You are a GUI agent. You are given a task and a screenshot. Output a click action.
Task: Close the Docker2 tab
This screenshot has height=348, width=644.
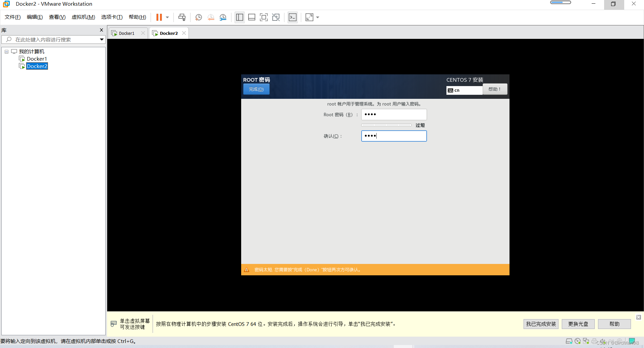184,33
